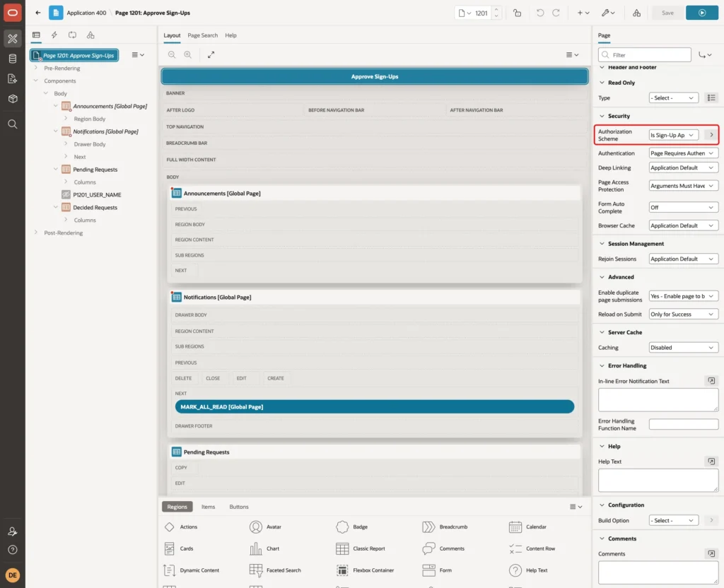
Task: Switch to Layout tab
Action: (x=172, y=35)
